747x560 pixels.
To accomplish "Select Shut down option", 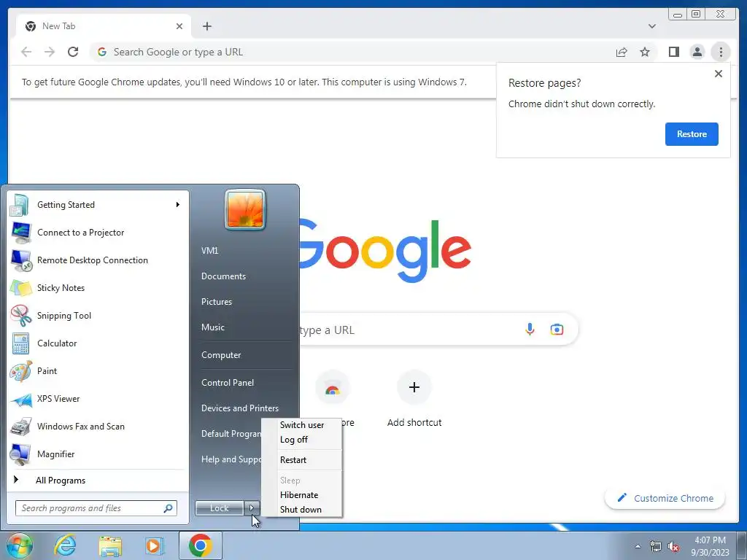I will coord(302,510).
